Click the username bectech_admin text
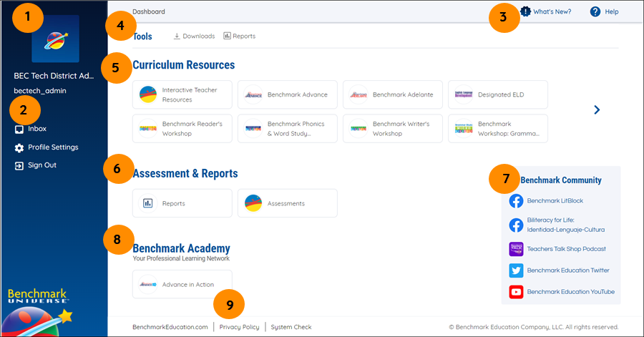Screen dimensions: 644x337 [x=40, y=91]
